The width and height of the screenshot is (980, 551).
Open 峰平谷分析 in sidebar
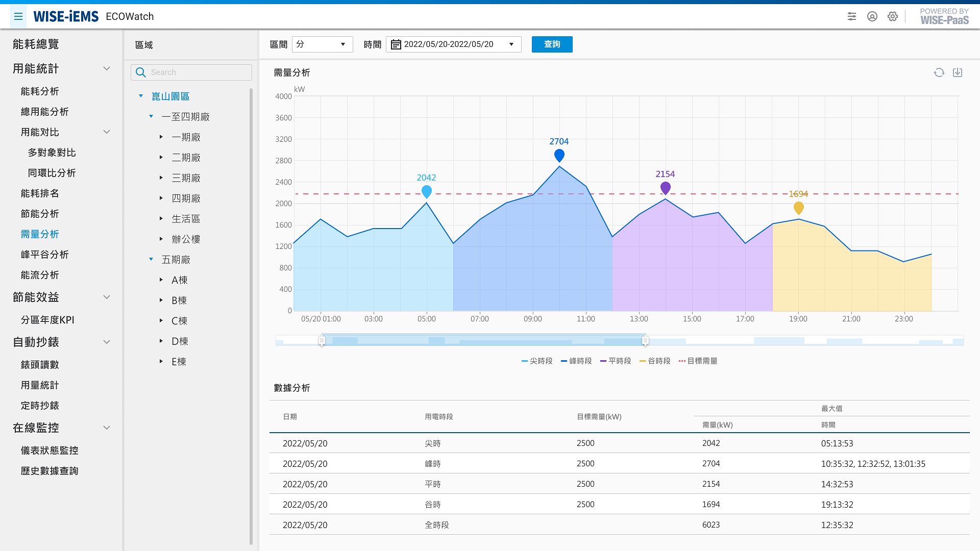(44, 254)
